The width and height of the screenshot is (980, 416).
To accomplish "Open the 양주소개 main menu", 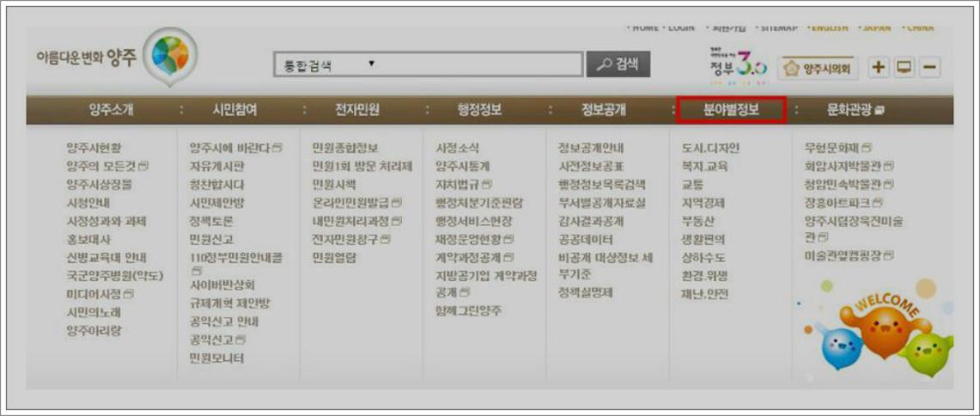I will click(x=111, y=111).
